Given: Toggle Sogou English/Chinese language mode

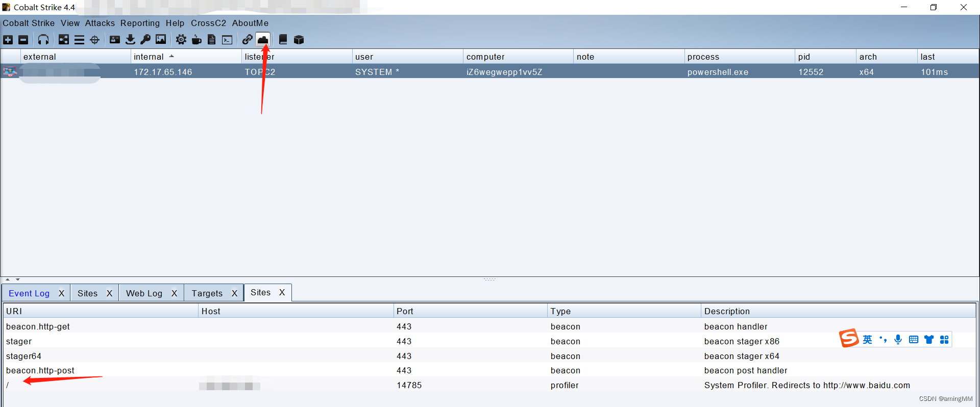Looking at the screenshot, I should pos(868,340).
